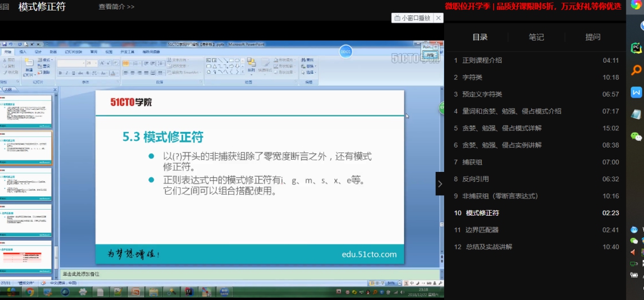
Task: Click the zoom-out button beside 84%
Action: 400,283
